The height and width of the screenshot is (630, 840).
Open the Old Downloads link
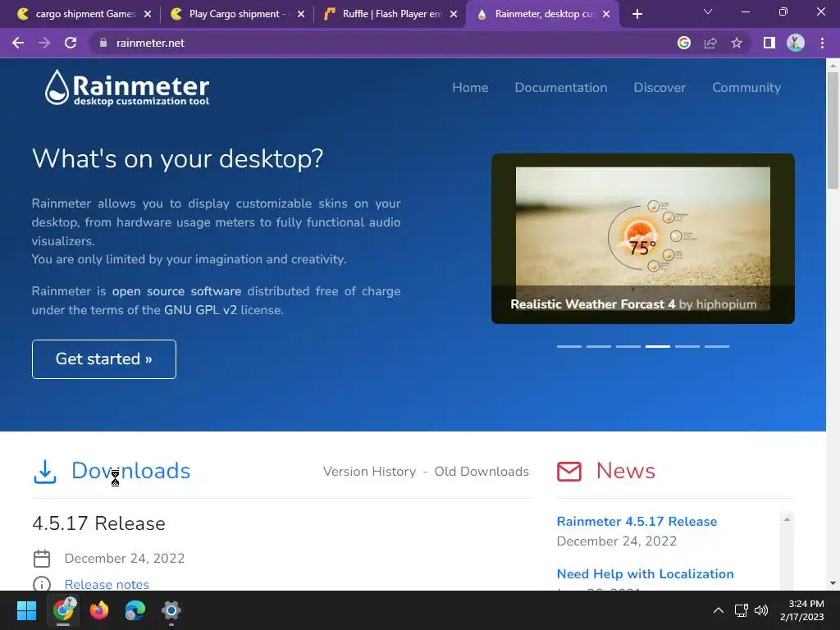pyautogui.click(x=482, y=472)
